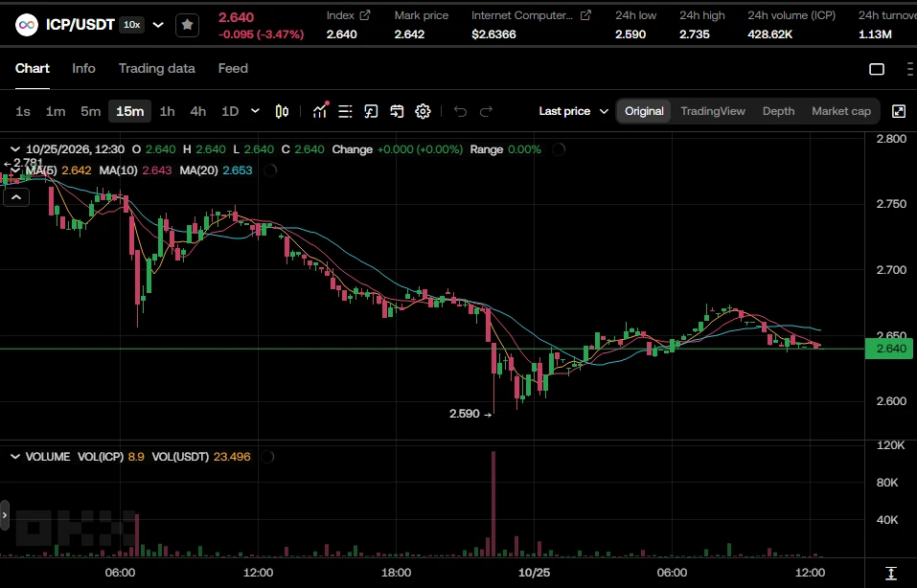Image resolution: width=917 pixels, height=588 pixels.
Task: Select the Chart tab
Action: [33, 68]
